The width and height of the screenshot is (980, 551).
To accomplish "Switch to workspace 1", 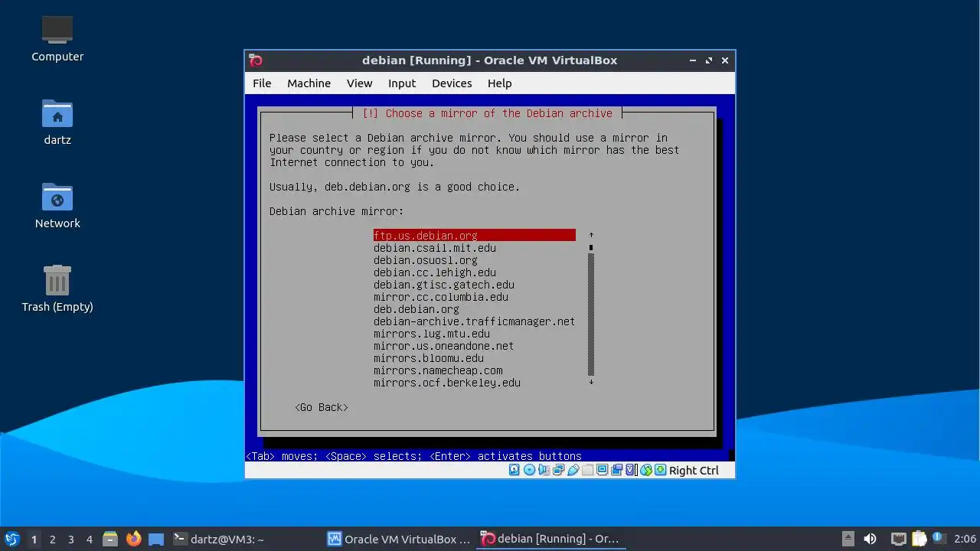I will pos(34,540).
